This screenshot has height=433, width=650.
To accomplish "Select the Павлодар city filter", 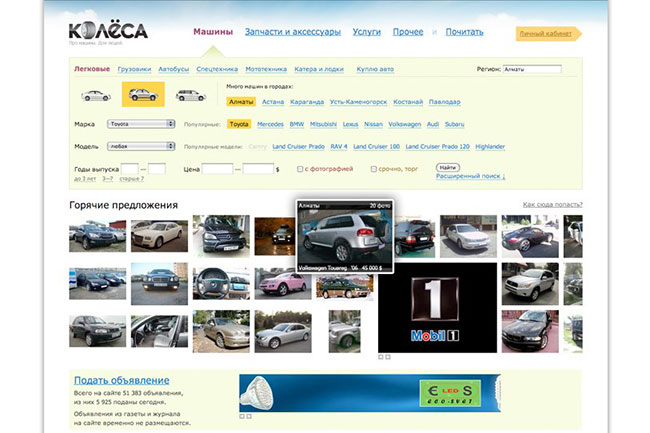I will coord(444,102).
